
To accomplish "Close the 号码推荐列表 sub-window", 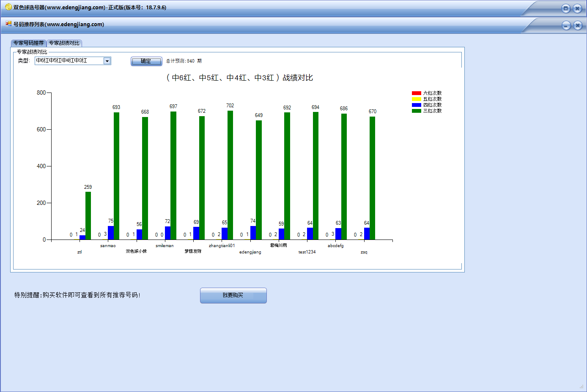I will point(578,26).
